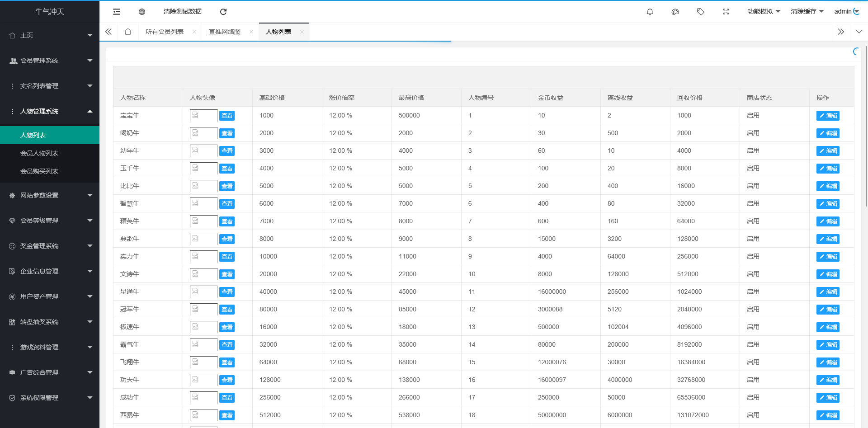Edit the 功夫牛 row
The height and width of the screenshot is (428, 868).
(828, 380)
